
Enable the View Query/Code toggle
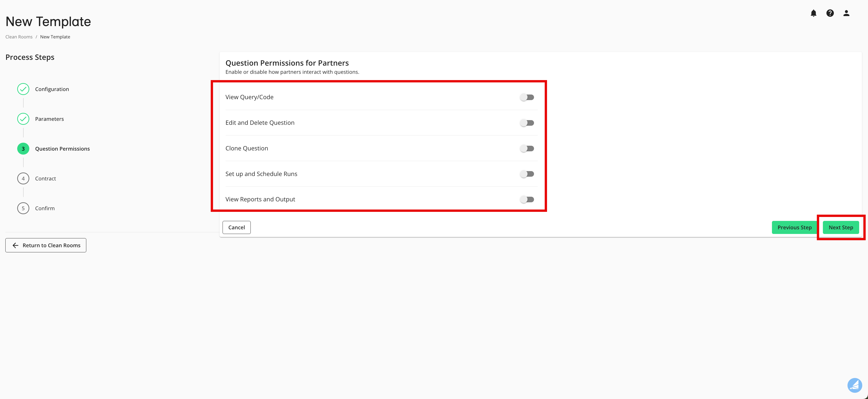tap(527, 97)
